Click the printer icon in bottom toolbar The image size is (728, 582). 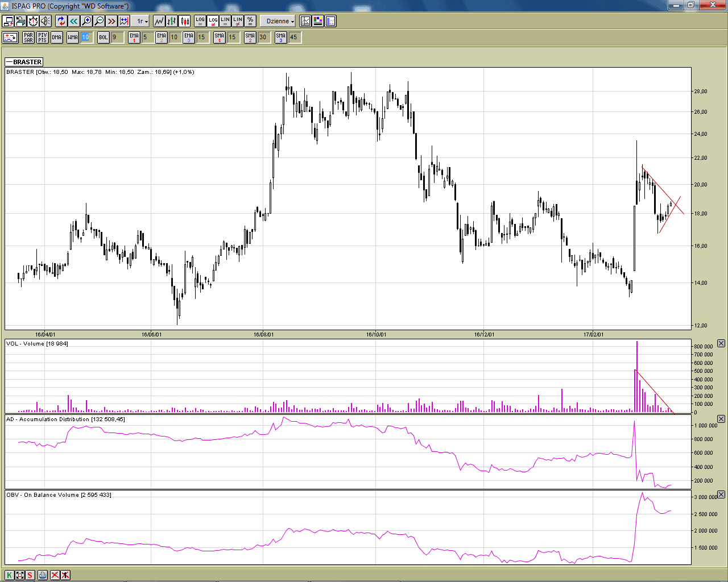click(x=43, y=575)
